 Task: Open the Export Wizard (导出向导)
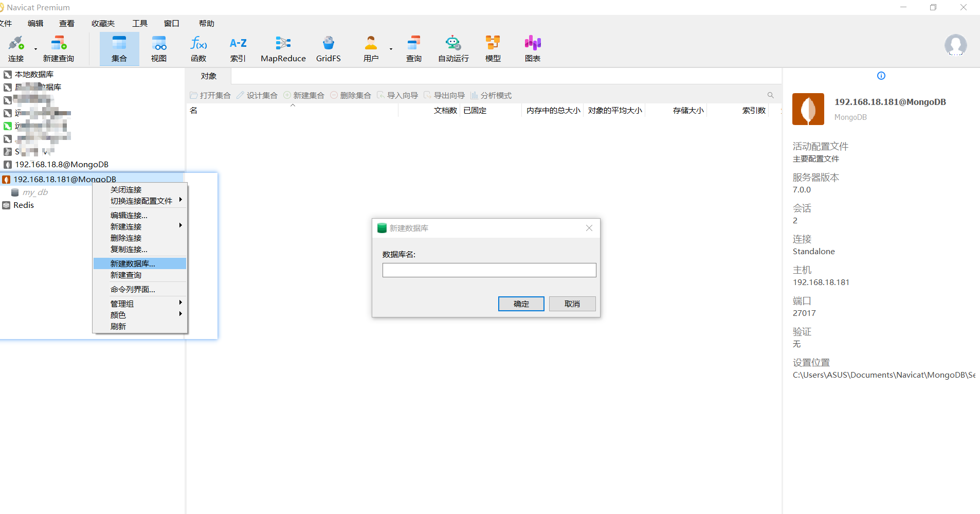coord(444,95)
